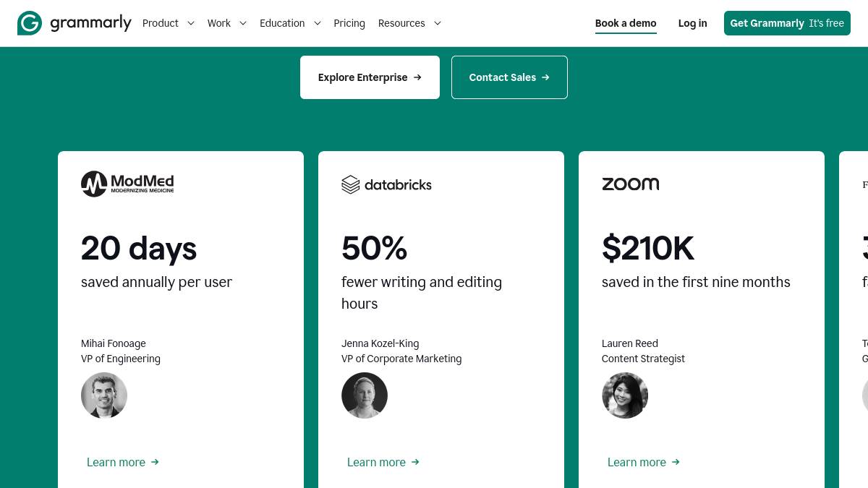
Task: Click Lauren Reed's profile photo
Action: [x=625, y=395]
